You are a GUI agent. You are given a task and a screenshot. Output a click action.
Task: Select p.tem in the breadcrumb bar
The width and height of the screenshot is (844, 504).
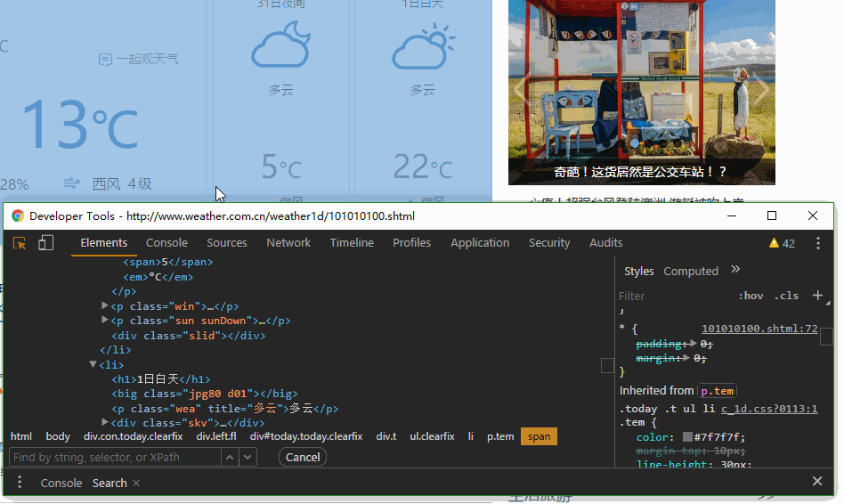pyautogui.click(x=500, y=436)
